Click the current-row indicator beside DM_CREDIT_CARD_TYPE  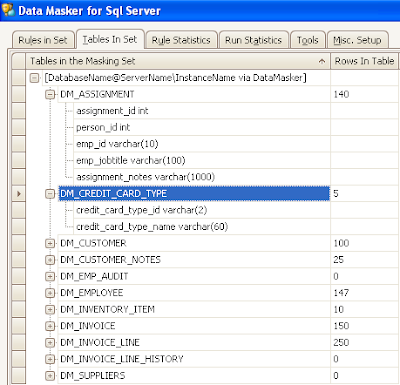[x=19, y=194]
